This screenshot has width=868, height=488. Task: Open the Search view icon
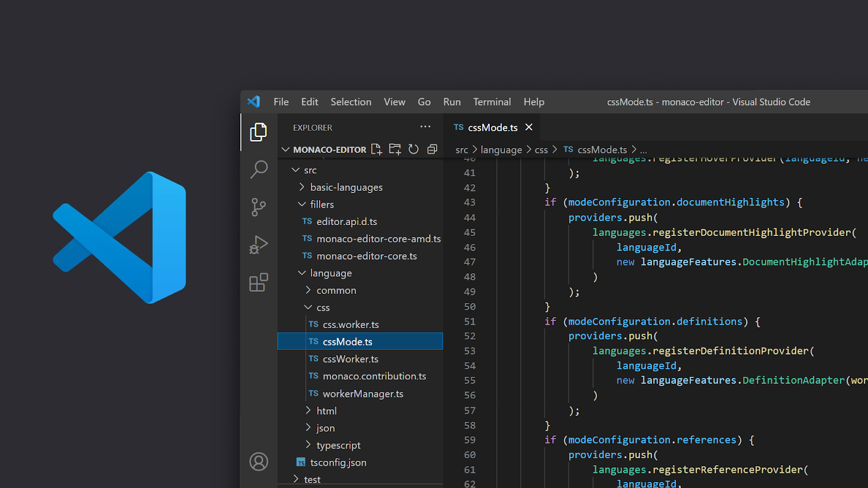(259, 169)
